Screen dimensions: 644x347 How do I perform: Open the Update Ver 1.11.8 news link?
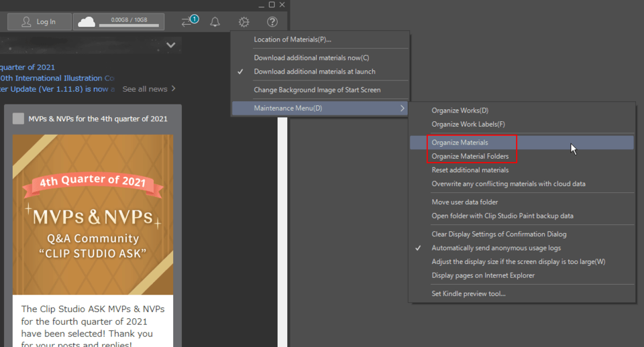click(x=57, y=89)
